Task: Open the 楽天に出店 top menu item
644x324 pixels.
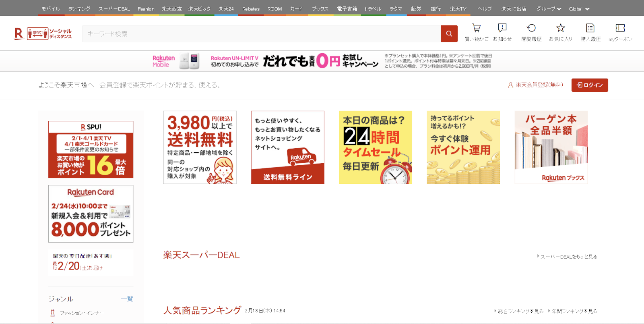Action: click(x=514, y=8)
